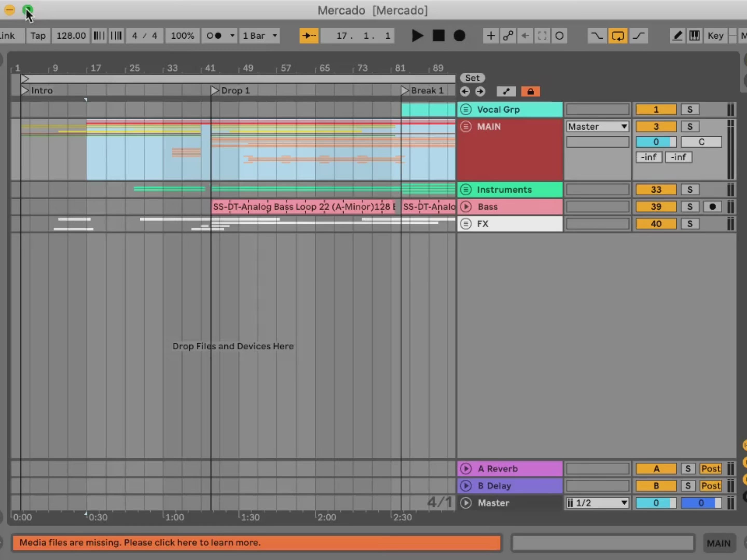Viewport: 747px width, 560px height.
Task: Stop playback with the Stop button
Action: pyautogui.click(x=438, y=36)
